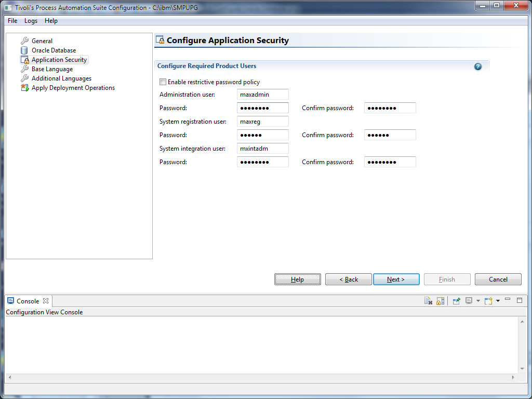Maximize the Console view panel
The height and width of the screenshot is (399, 532).
(x=520, y=300)
